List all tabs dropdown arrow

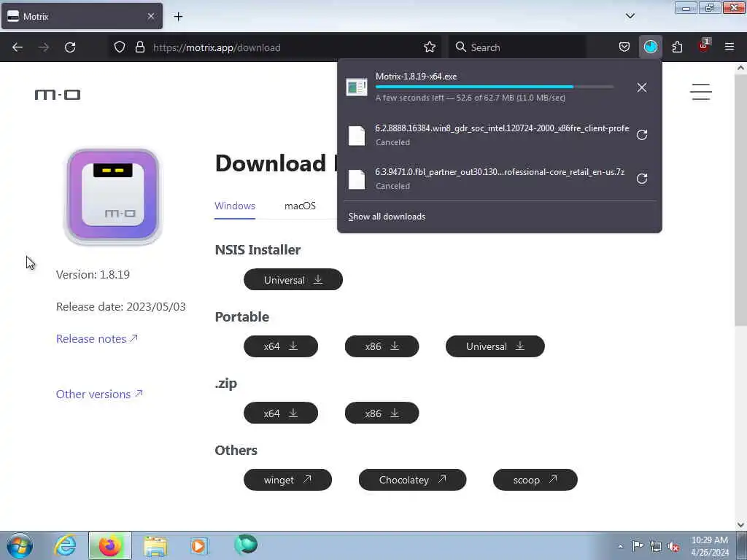pyautogui.click(x=630, y=16)
